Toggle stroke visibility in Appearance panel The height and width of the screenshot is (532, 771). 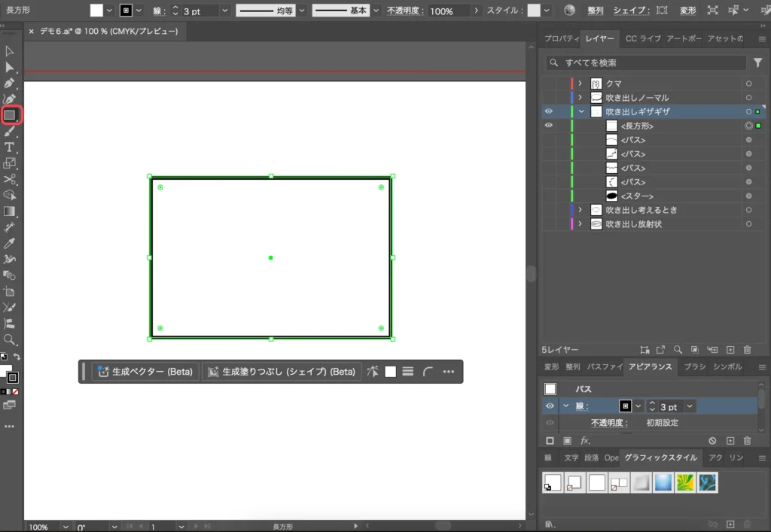[x=550, y=406]
